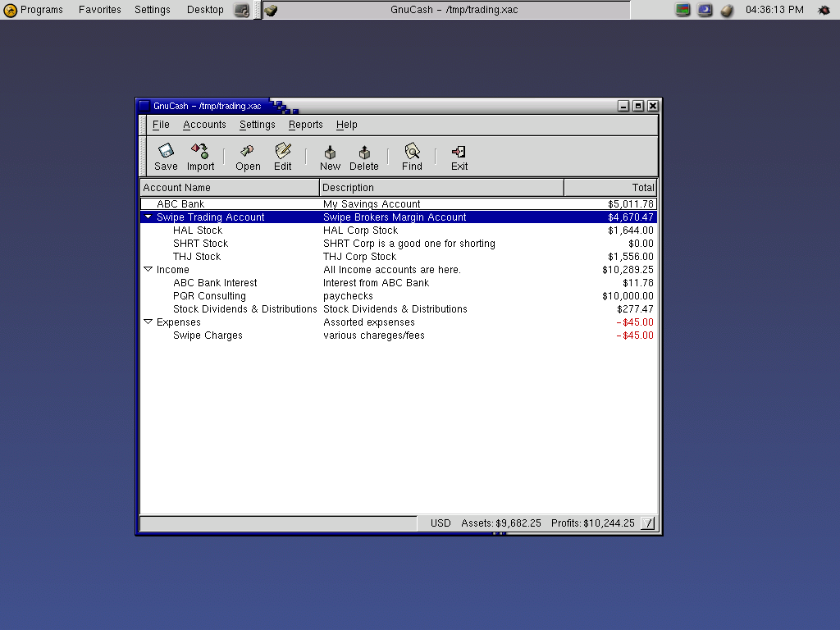840x630 pixels.
Task: Click the tan applet icon beside the clock
Action: click(727, 10)
